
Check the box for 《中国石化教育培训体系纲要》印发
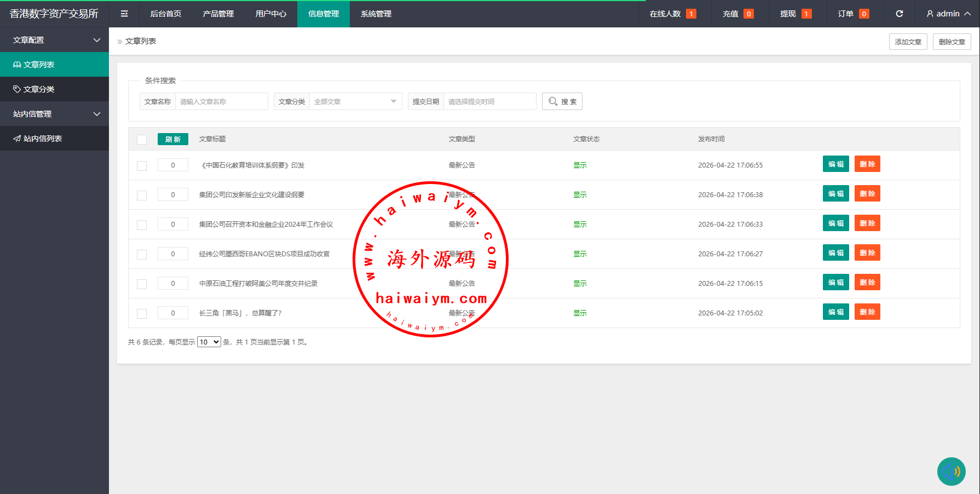pos(142,165)
